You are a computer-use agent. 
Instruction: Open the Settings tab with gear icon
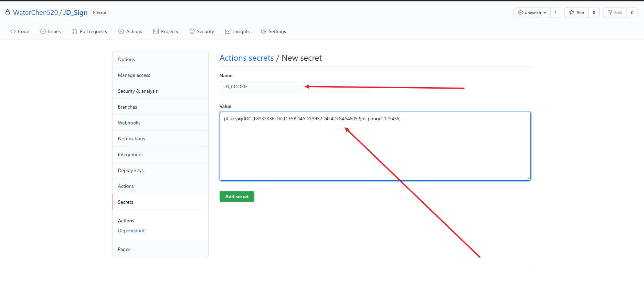tap(273, 31)
